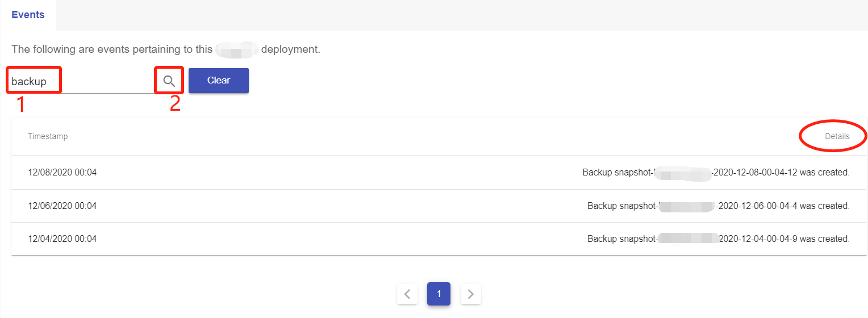Screen dimensions: 868x318
Task: Click the "The following are events" description text
Action: [x=111, y=49]
